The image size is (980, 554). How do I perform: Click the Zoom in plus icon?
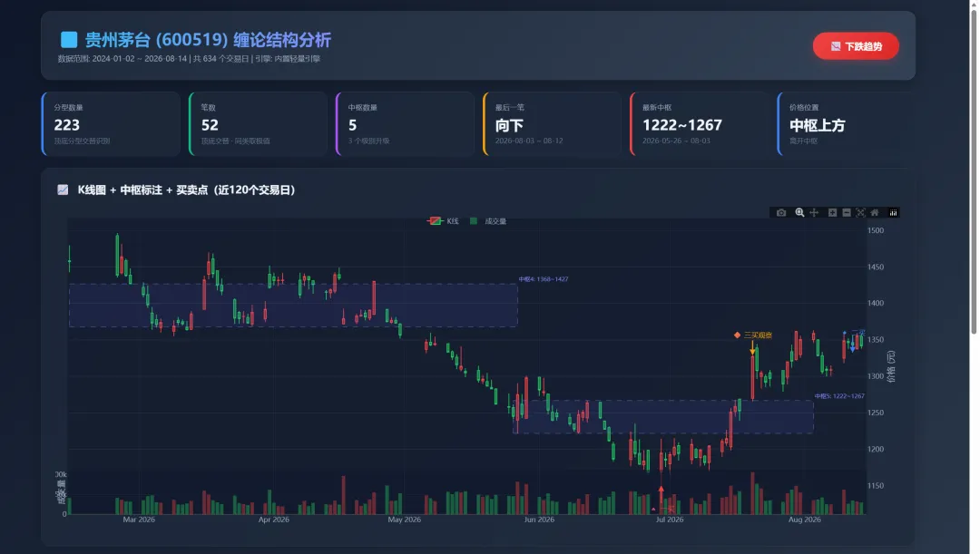832,213
